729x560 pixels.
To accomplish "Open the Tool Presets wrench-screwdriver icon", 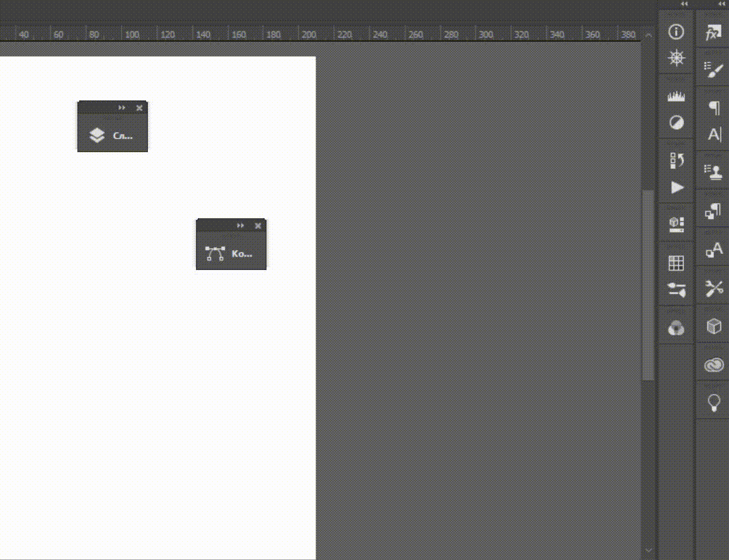I will [x=713, y=288].
